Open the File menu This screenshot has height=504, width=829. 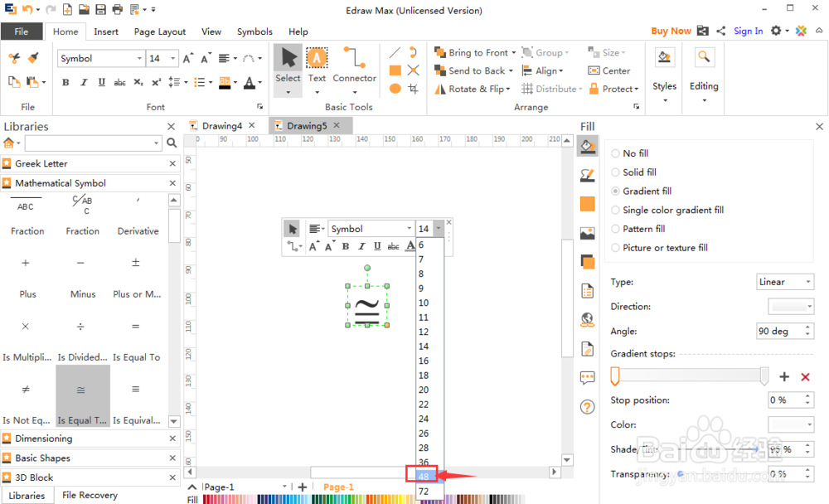coord(22,31)
